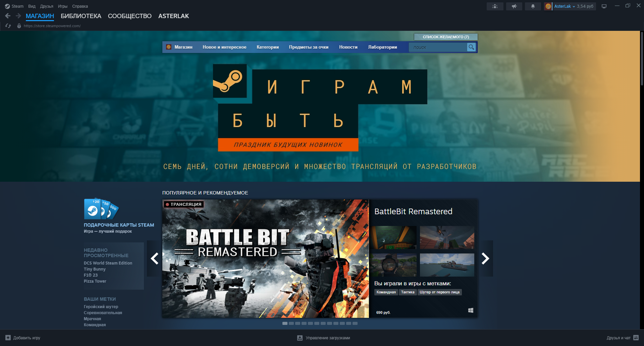Screen dimensions: 644x346
Task: Click the Мрачная tag link
Action: [x=92, y=319]
